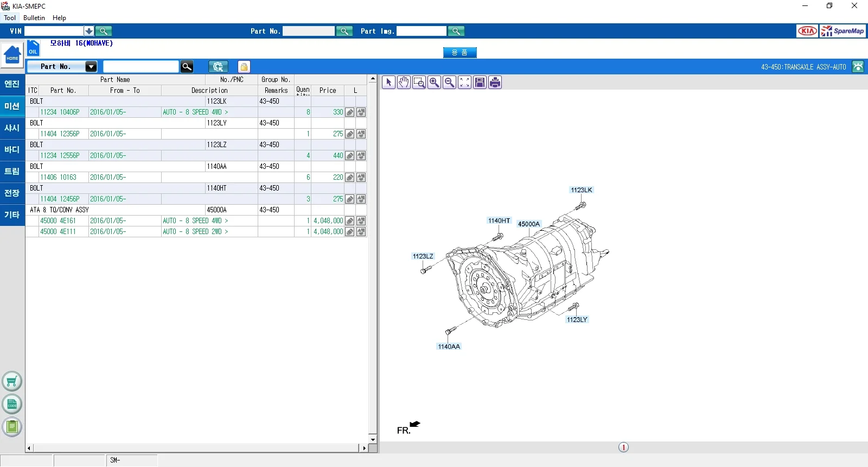868x467 pixels.
Task: Select diagram callout 1140HT
Action: 499,221
